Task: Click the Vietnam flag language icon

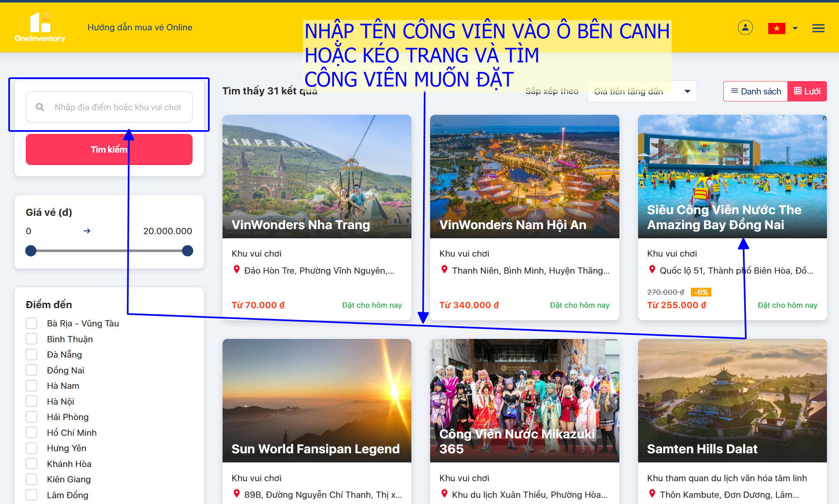Action: point(776,28)
